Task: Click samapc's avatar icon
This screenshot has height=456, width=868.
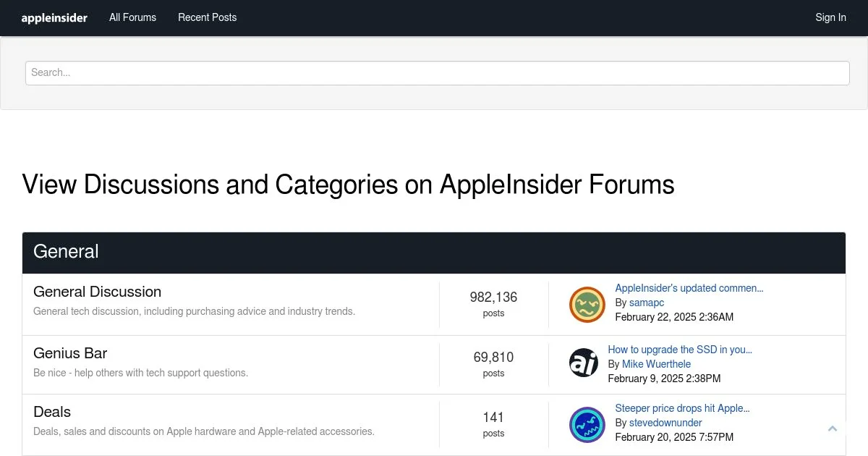Action: click(x=587, y=304)
